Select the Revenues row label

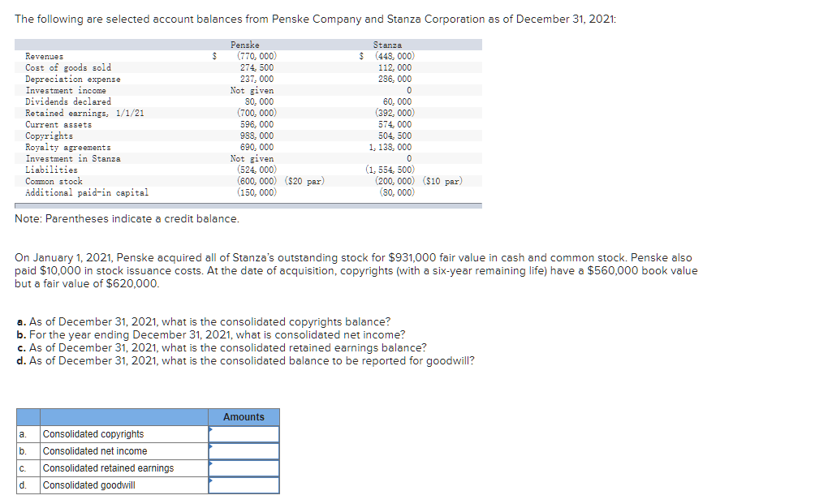tap(44, 56)
